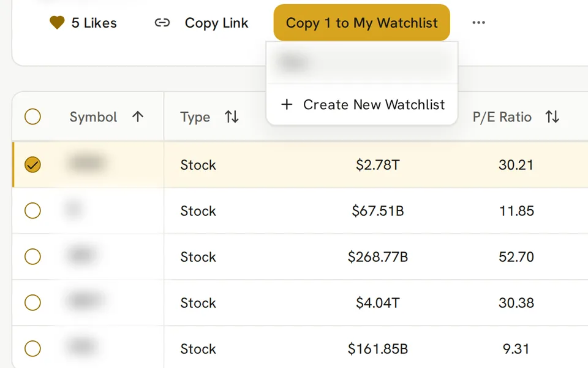
Task: Select the row with $67.51B market cap
Action: (x=32, y=210)
